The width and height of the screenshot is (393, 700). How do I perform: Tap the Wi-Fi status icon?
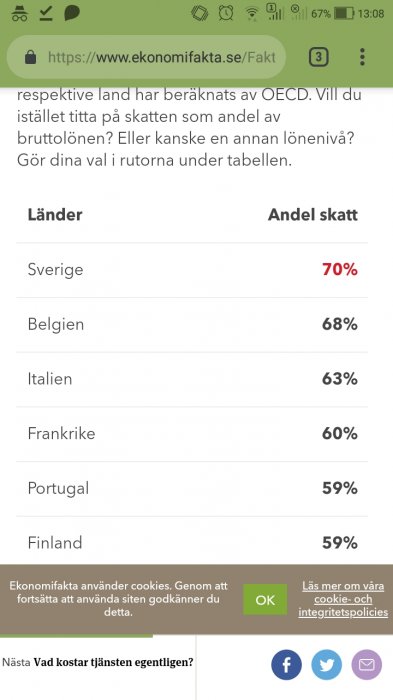pos(252,14)
